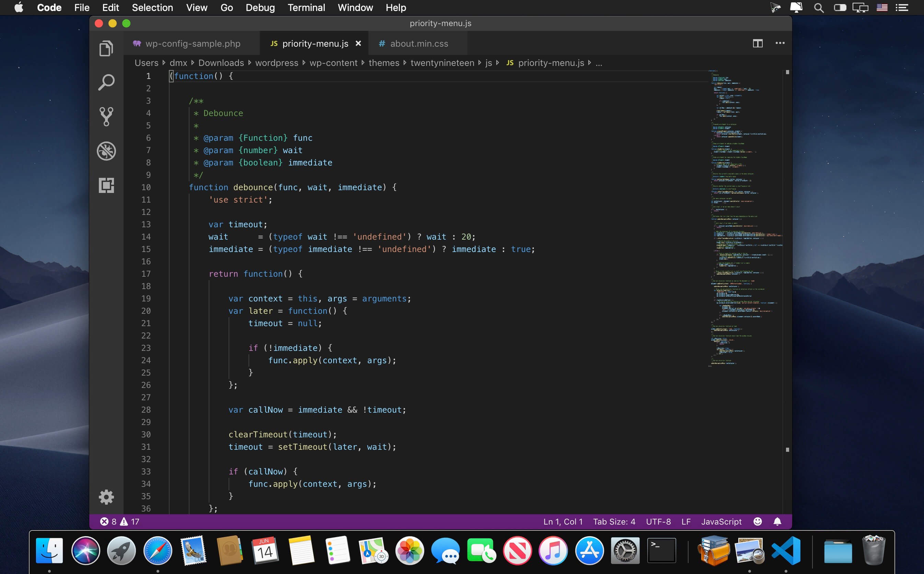The width and height of the screenshot is (924, 574).
Task: Open the Explorer view in the activity bar
Action: point(106,49)
